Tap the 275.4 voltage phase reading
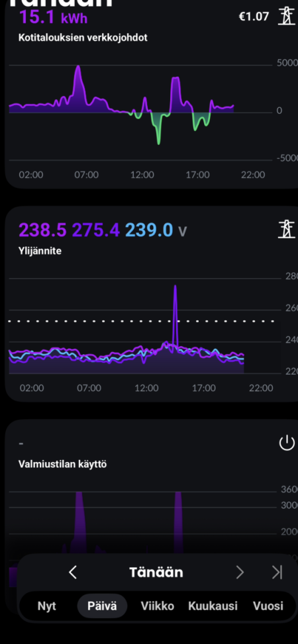Screen dimensions: 298x644 96,230
